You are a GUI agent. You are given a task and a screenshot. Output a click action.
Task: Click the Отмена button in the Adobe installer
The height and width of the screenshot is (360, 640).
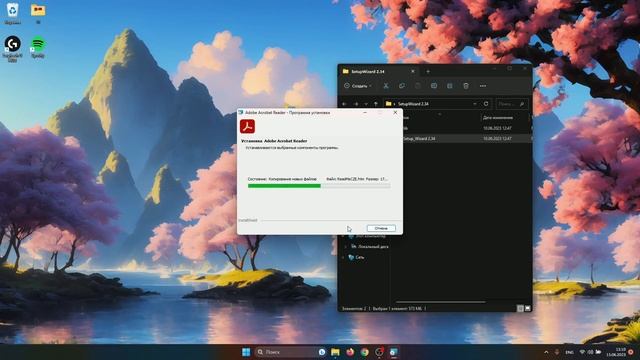381,228
